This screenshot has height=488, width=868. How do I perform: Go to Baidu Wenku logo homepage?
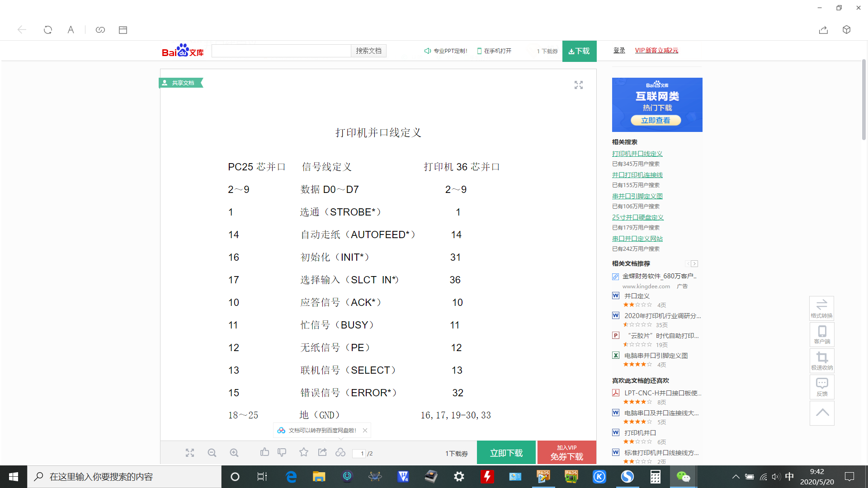(183, 51)
